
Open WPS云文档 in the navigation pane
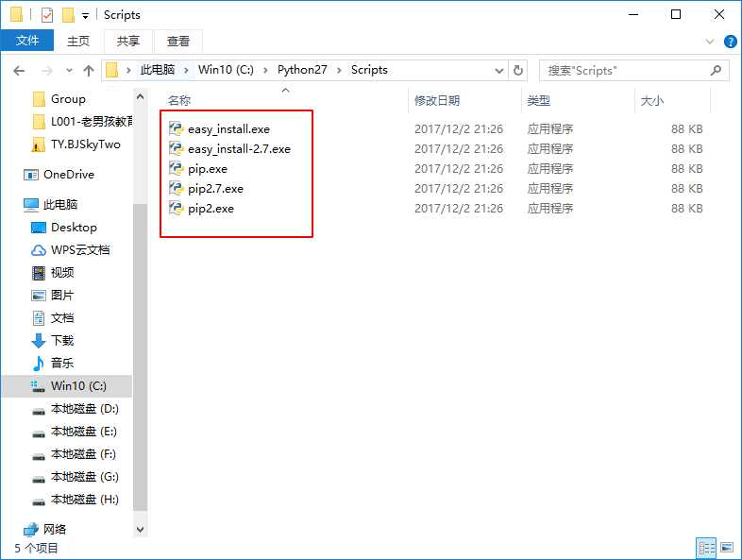pos(70,250)
